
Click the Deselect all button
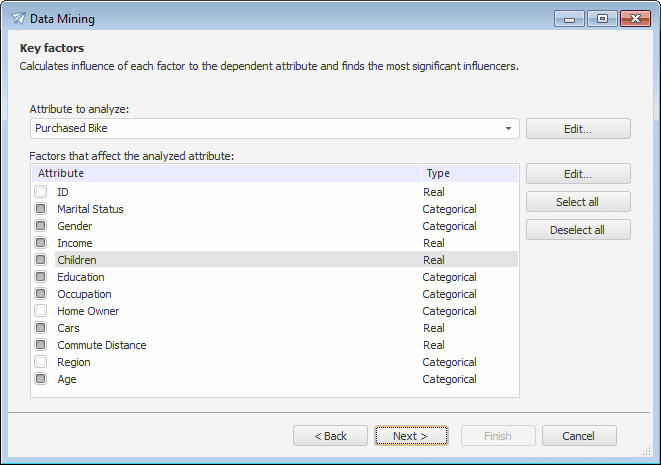pos(578,230)
